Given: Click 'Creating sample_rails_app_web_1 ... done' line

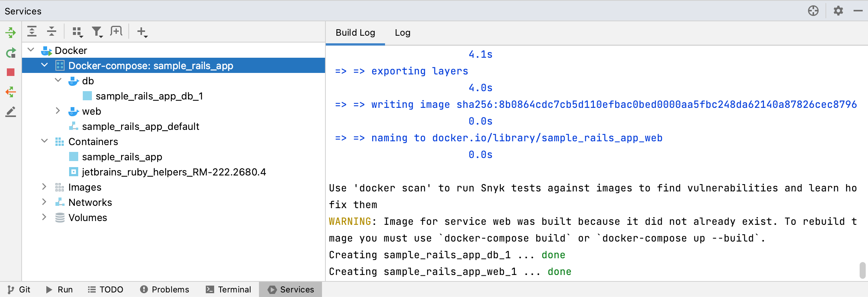Looking at the screenshot, I should [450, 272].
